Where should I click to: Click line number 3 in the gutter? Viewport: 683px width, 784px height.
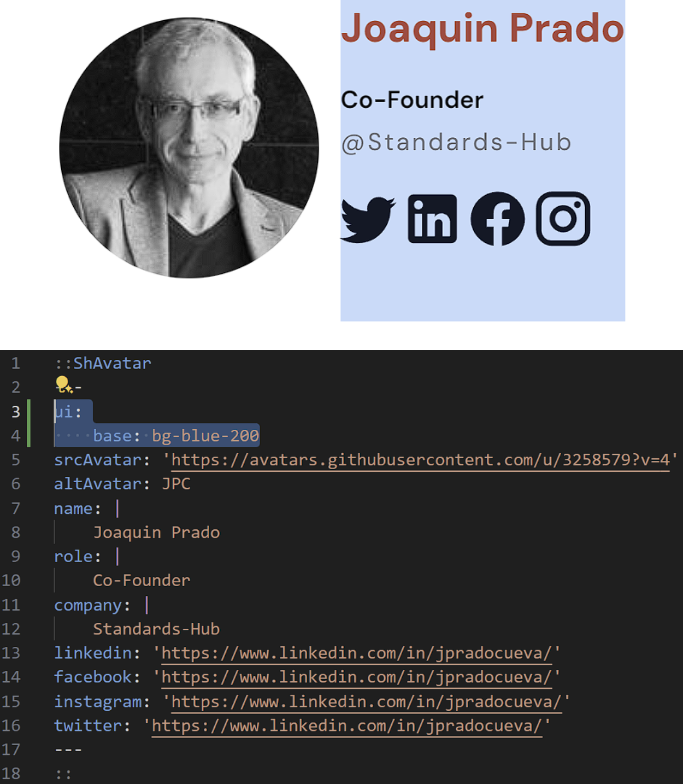tap(16, 411)
